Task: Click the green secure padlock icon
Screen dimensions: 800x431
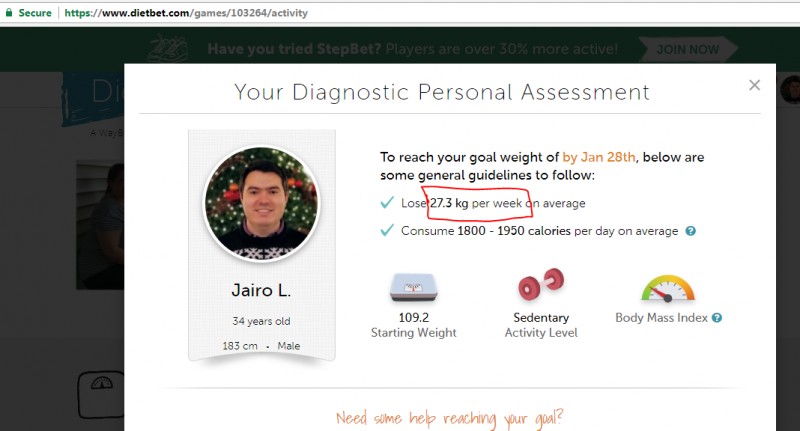Action: (x=9, y=13)
